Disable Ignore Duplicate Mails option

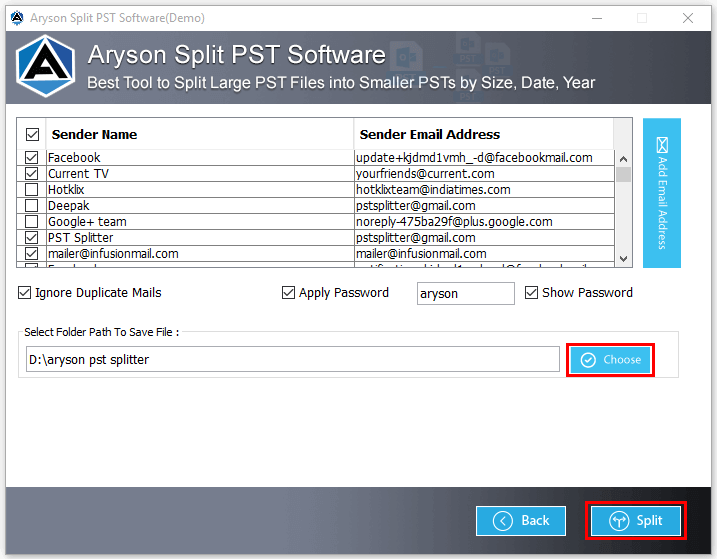click(x=24, y=292)
